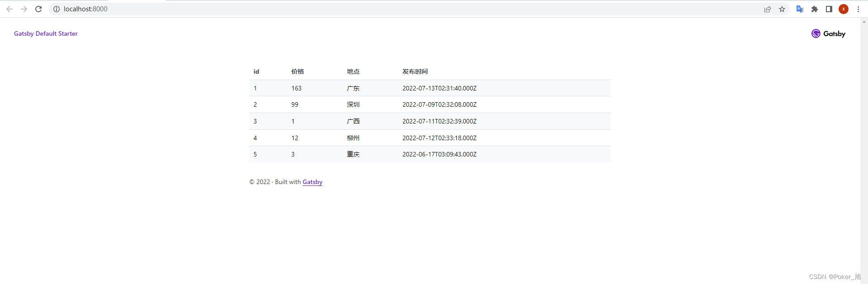Select the location cell 重庆
Viewport: 868px width, 284px height.
pyautogui.click(x=353, y=154)
